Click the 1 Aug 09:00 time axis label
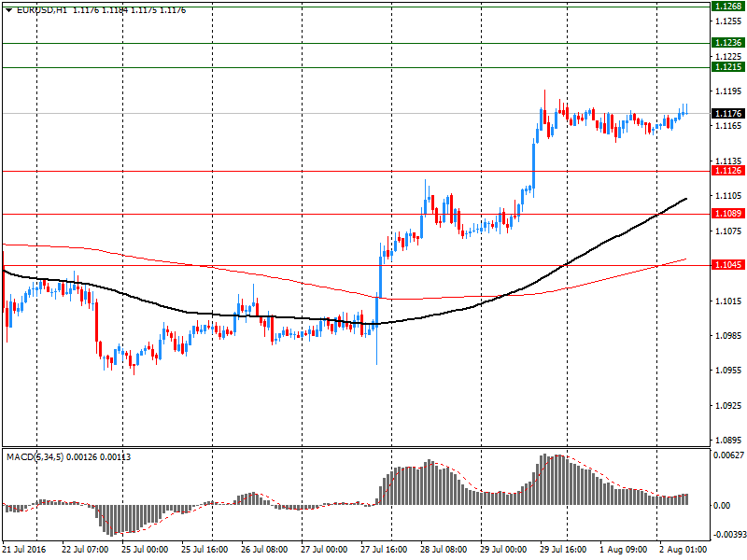 coord(623,550)
